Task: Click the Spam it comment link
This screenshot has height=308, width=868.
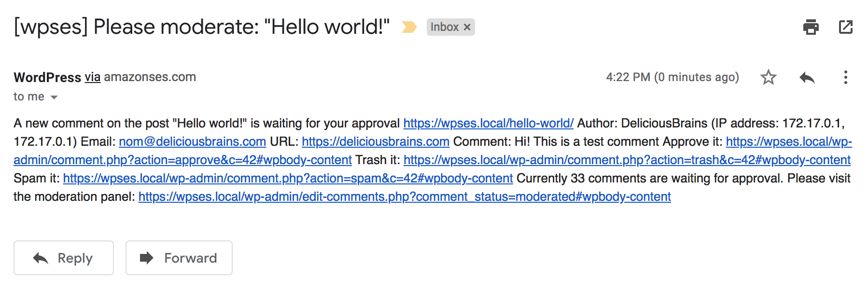Action: [x=288, y=178]
